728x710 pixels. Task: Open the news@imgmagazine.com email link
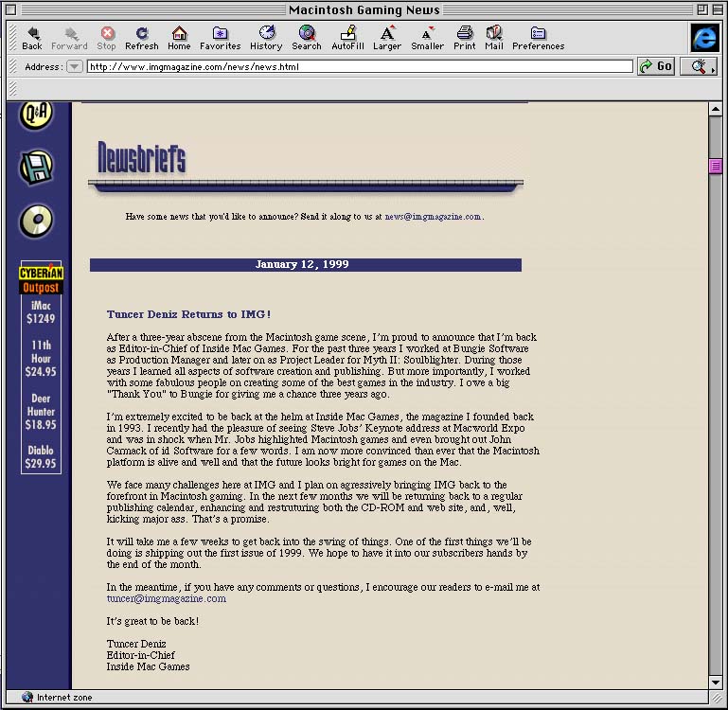point(433,217)
